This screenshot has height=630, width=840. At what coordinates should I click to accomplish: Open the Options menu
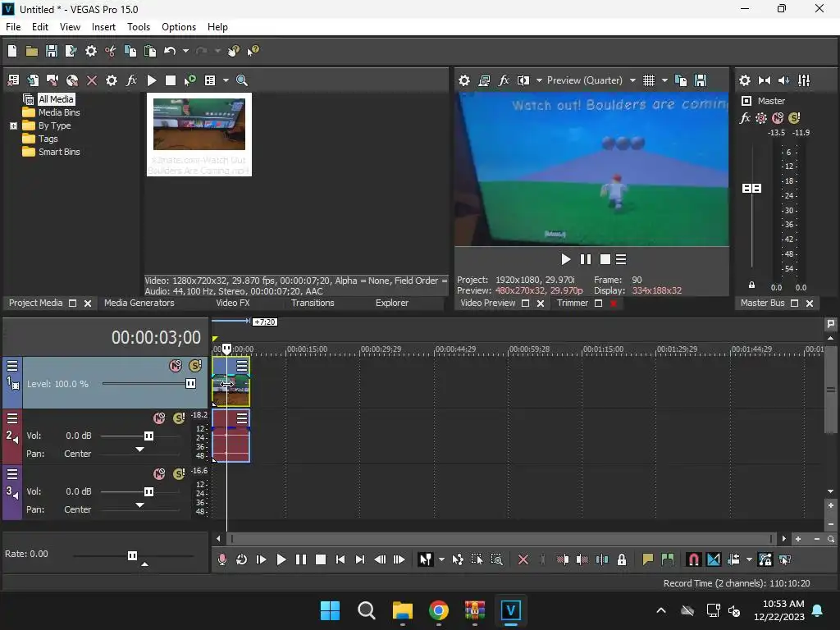click(178, 27)
